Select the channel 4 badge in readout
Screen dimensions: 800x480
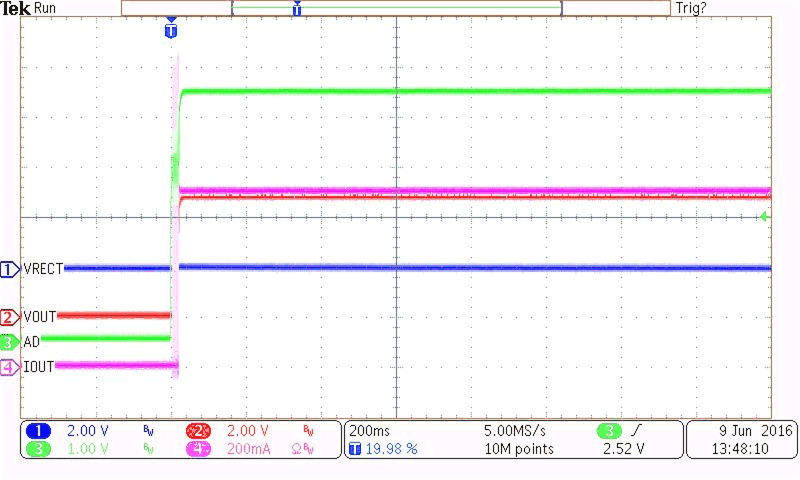[198, 449]
